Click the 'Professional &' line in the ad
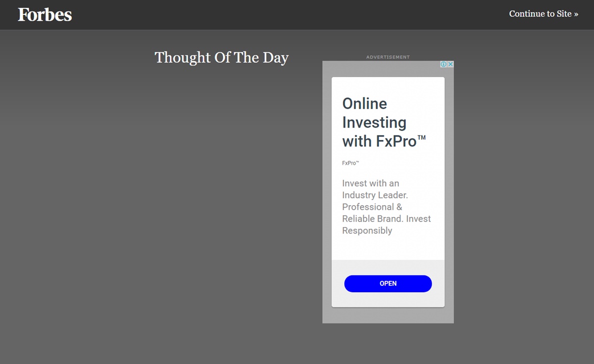 372,207
